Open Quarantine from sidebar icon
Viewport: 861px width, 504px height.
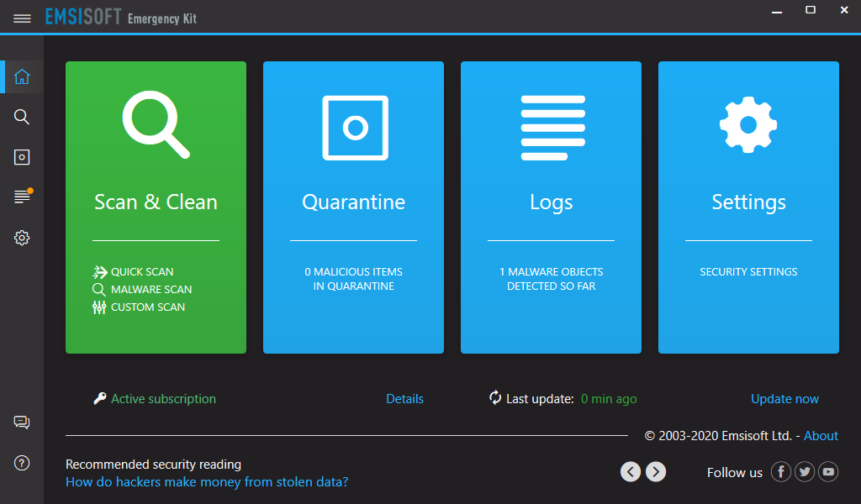pyautogui.click(x=22, y=157)
